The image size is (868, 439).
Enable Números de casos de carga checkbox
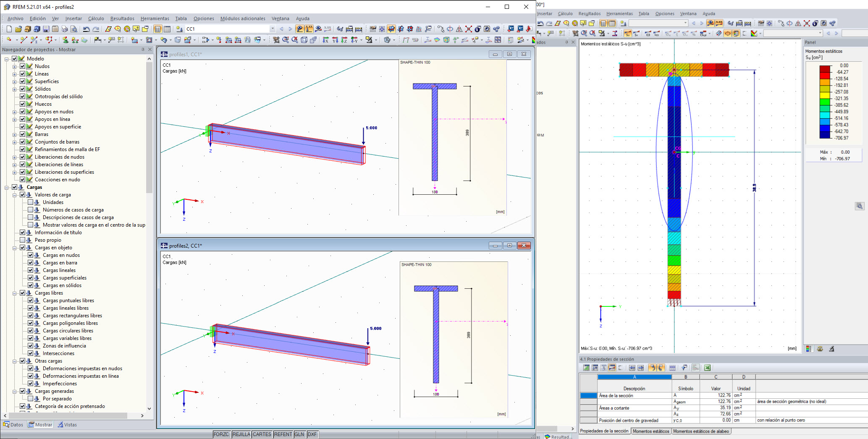point(31,210)
